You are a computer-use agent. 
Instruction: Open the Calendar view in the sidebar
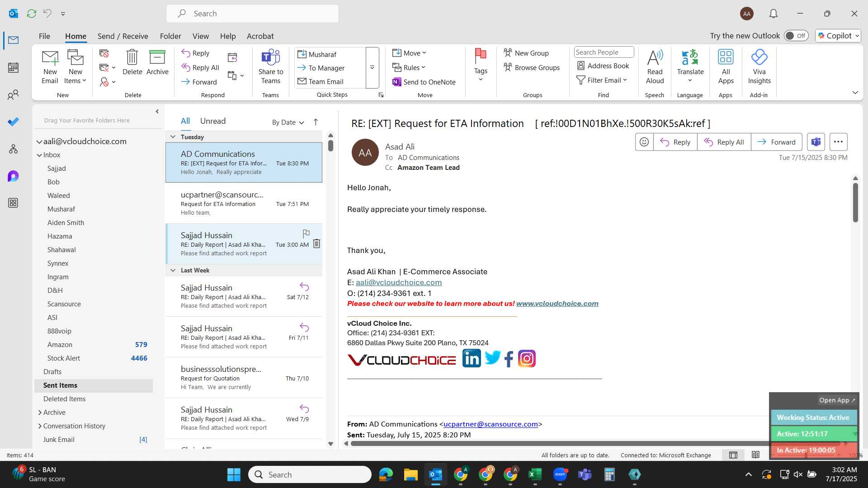(x=13, y=68)
